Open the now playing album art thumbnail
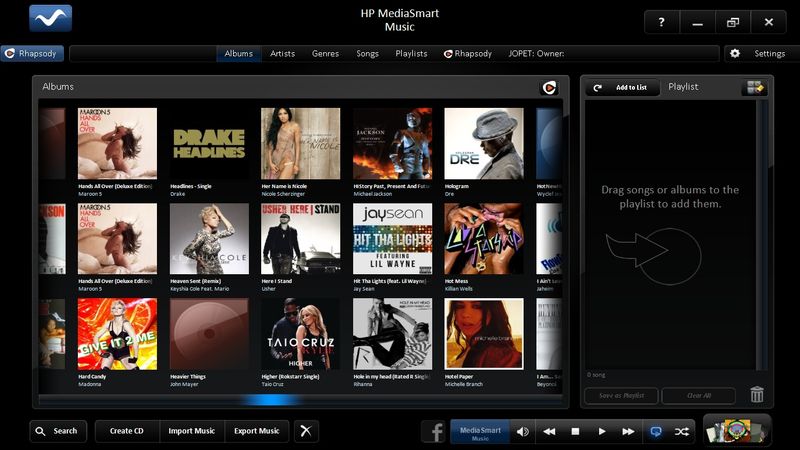This screenshot has width=800, height=450. pos(737,431)
